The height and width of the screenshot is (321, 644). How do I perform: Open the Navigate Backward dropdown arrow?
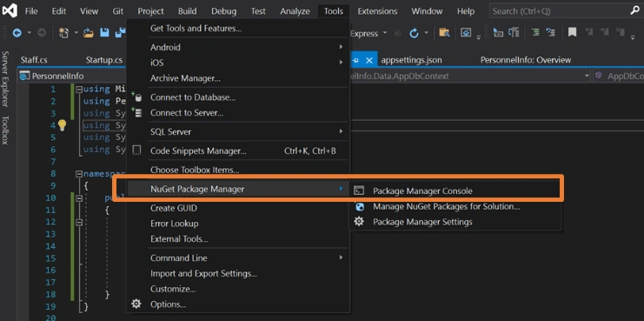[30, 33]
